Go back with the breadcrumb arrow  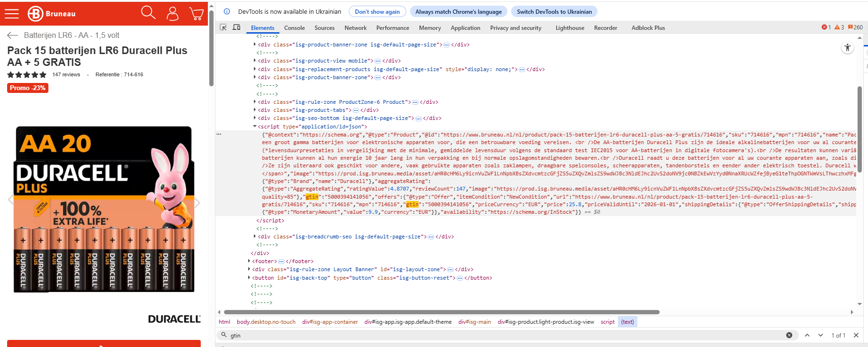click(x=13, y=35)
